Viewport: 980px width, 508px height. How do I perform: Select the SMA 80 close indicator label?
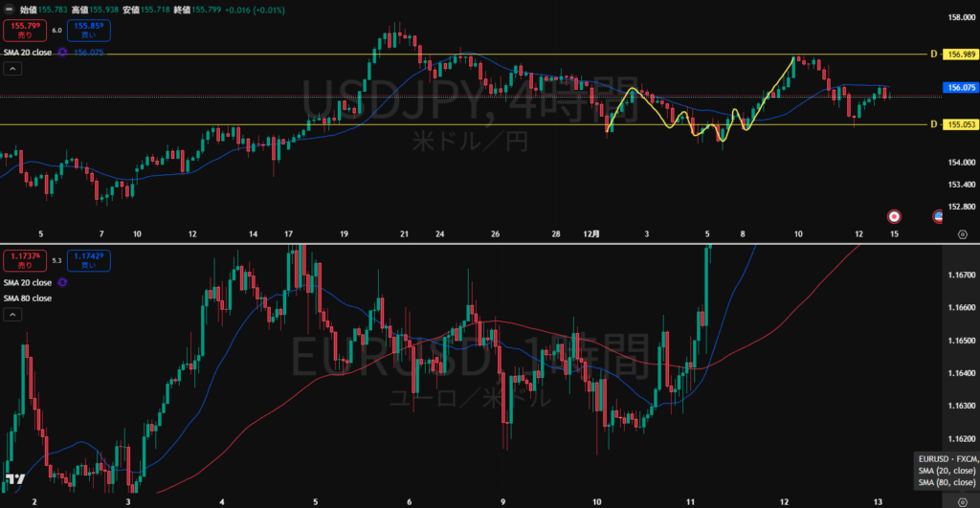[x=27, y=298]
